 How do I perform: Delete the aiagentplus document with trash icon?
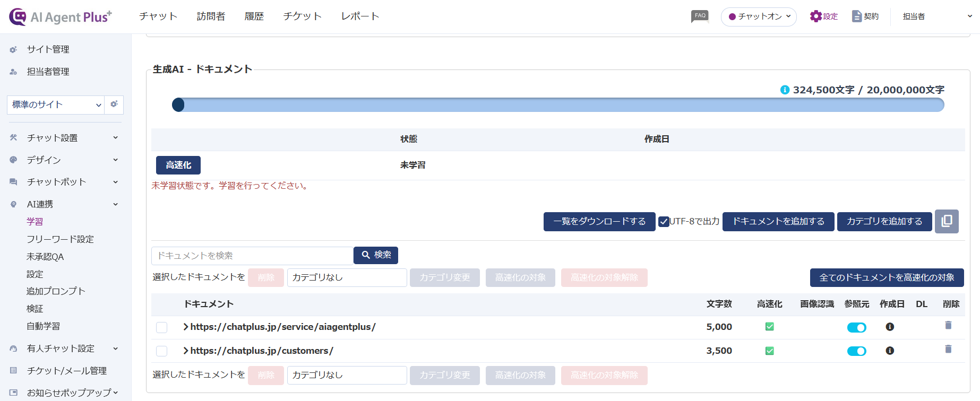click(948, 325)
